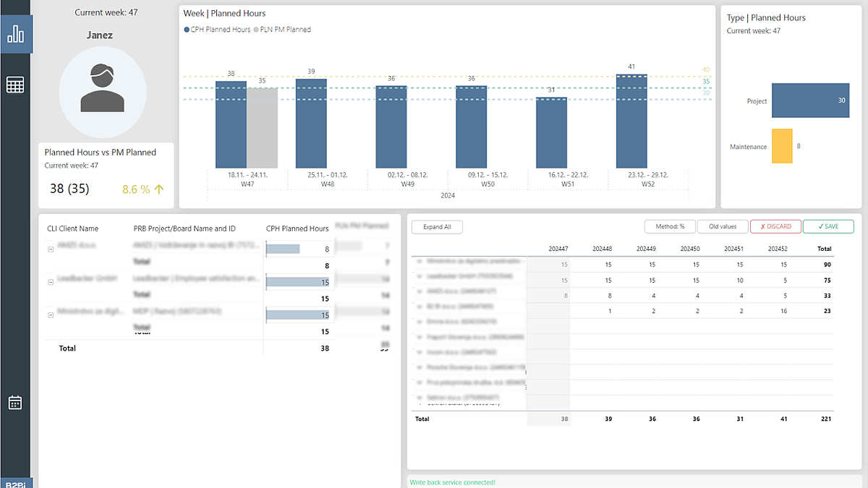868x488 pixels.
Task: Collapse the Leadbacker GmbH client row
Action: [51, 282]
